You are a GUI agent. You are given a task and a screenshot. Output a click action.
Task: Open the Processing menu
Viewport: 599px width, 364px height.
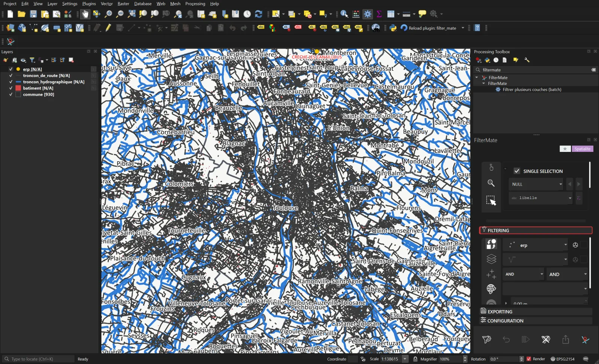pyautogui.click(x=195, y=4)
